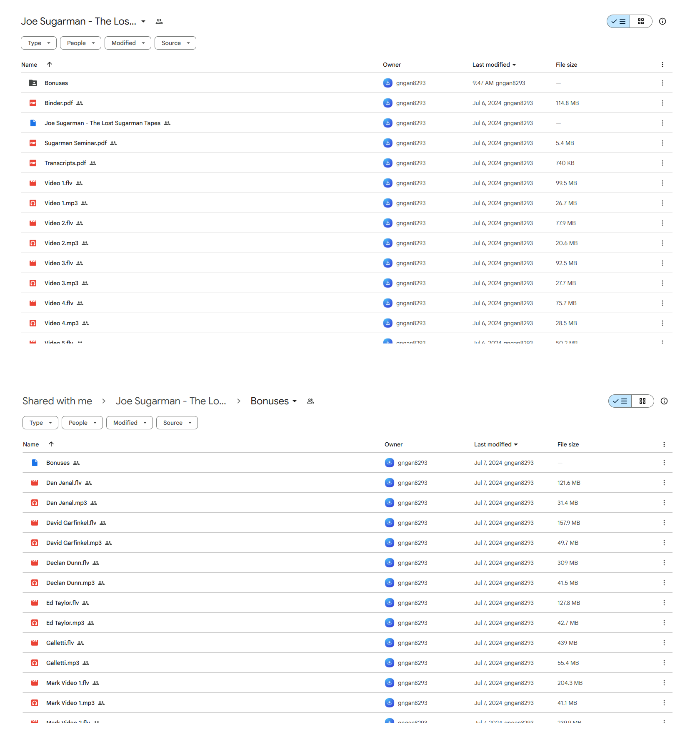Open Type filter in top panel
This screenshot has height=747, width=700.
(39, 43)
